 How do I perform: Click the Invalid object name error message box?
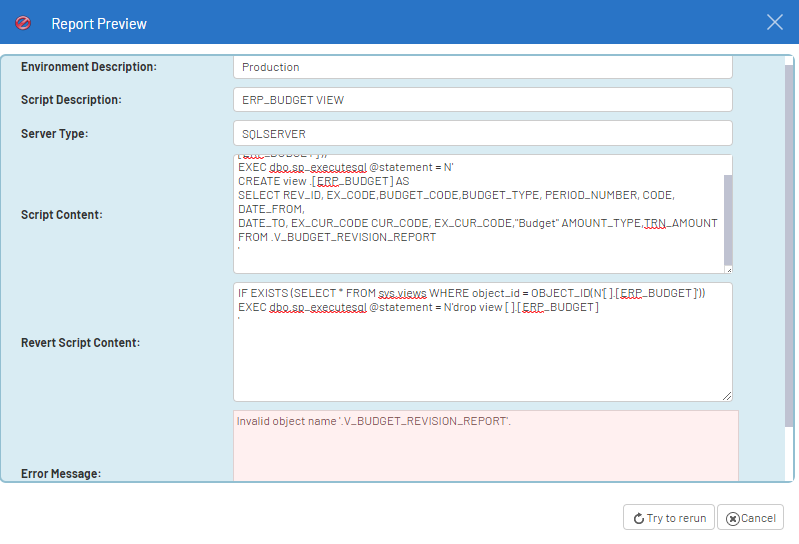(x=486, y=445)
